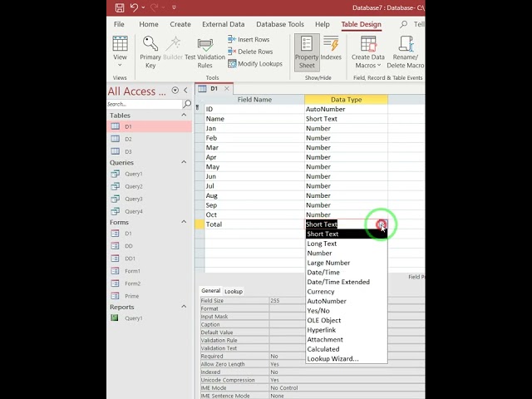Collapse the Tables group
The width and height of the screenshot is (532, 399).
184,115
